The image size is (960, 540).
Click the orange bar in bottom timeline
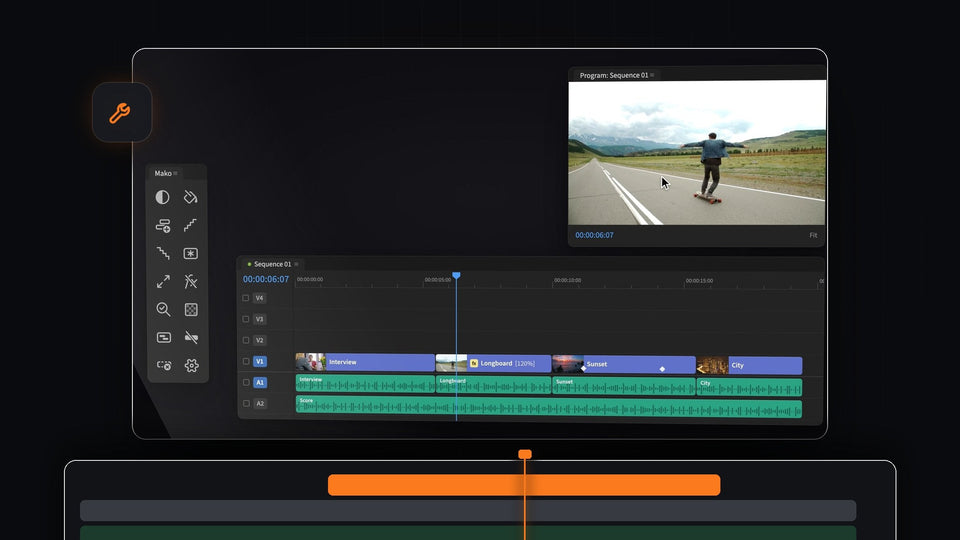coord(524,485)
